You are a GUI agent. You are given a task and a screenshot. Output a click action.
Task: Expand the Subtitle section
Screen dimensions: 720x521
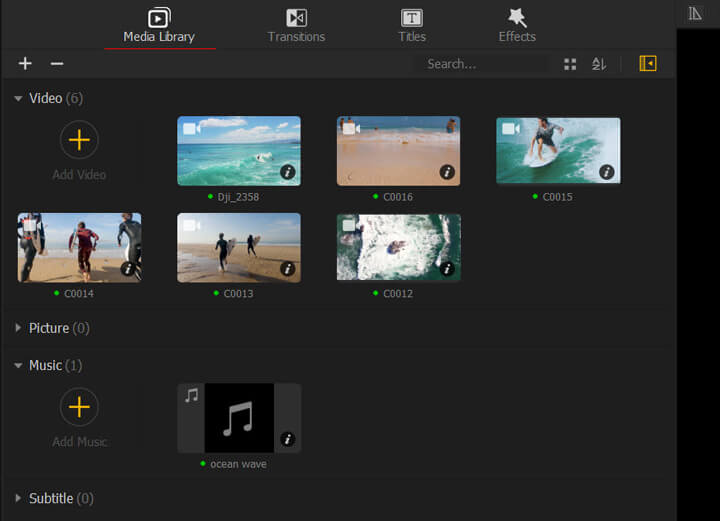[19, 498]
